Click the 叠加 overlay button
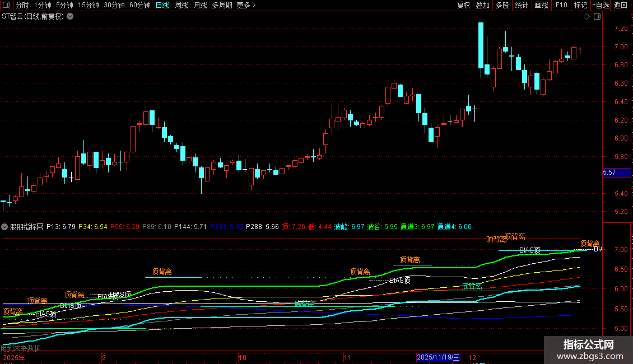This screenshot has height=364, width=633. tap(482, 5)
